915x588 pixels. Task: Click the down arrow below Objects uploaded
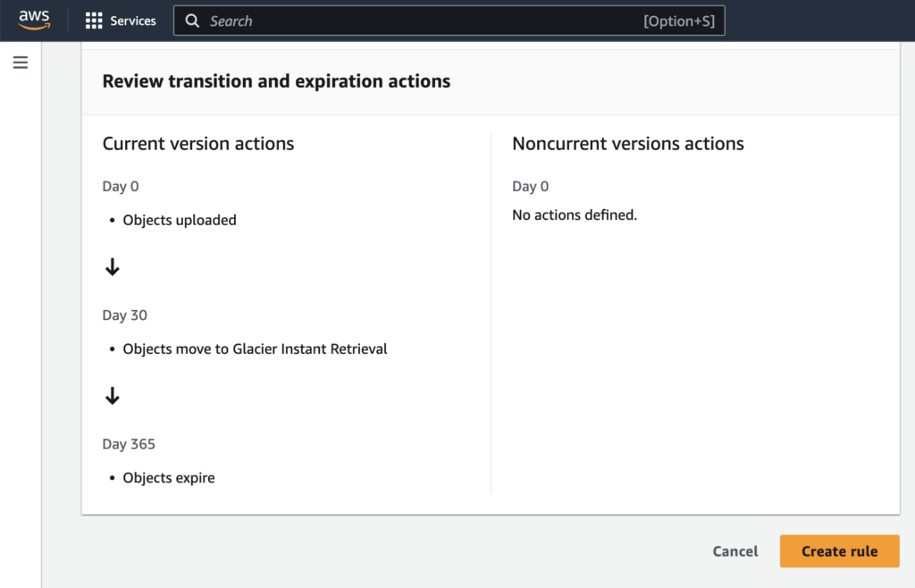point(112,265)
